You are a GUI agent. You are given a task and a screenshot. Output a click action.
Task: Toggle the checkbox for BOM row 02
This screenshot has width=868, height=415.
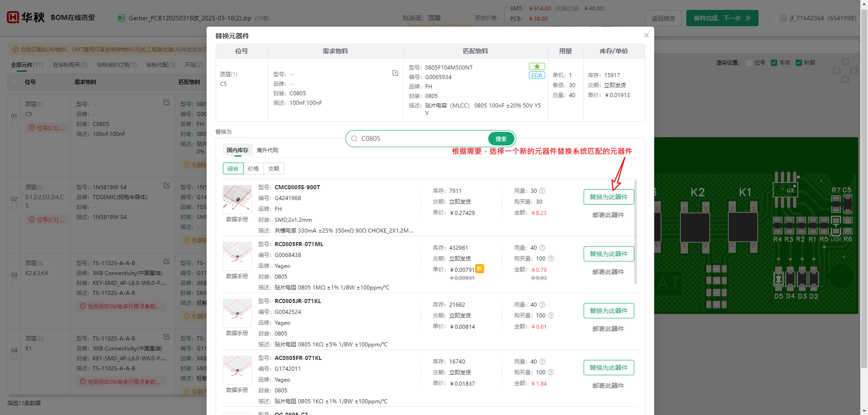click(14, 206)
